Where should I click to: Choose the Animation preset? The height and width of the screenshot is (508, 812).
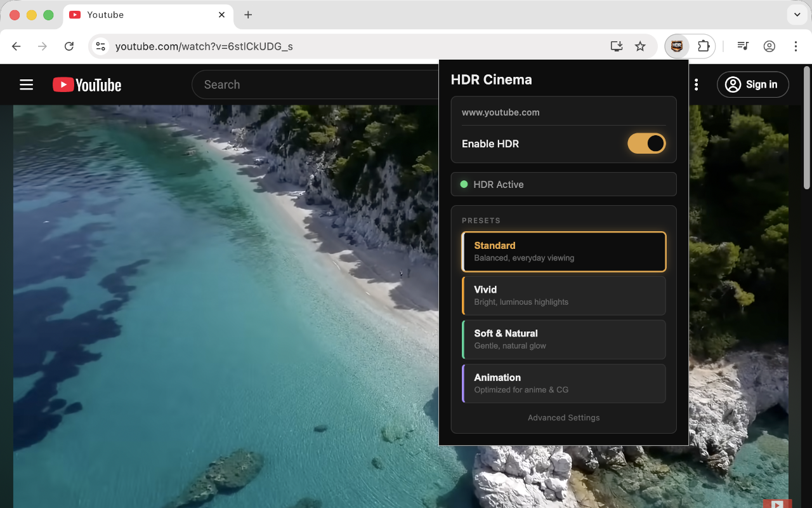click(564, 383)
